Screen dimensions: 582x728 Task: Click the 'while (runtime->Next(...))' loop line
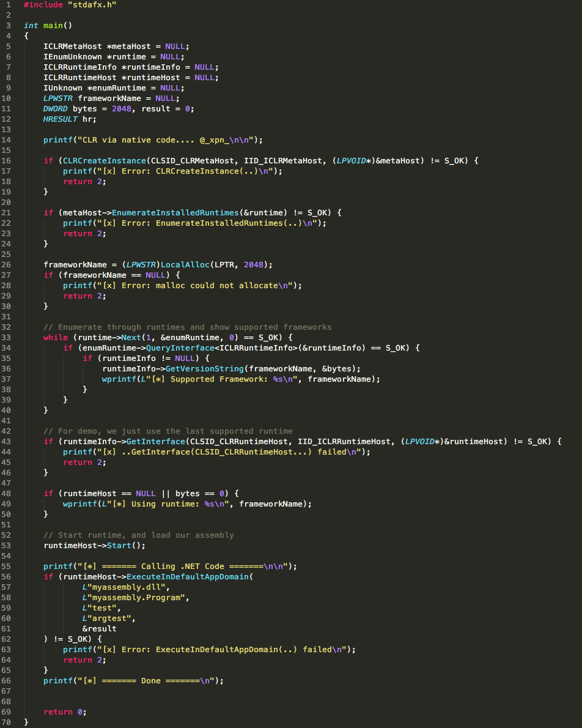168,338
